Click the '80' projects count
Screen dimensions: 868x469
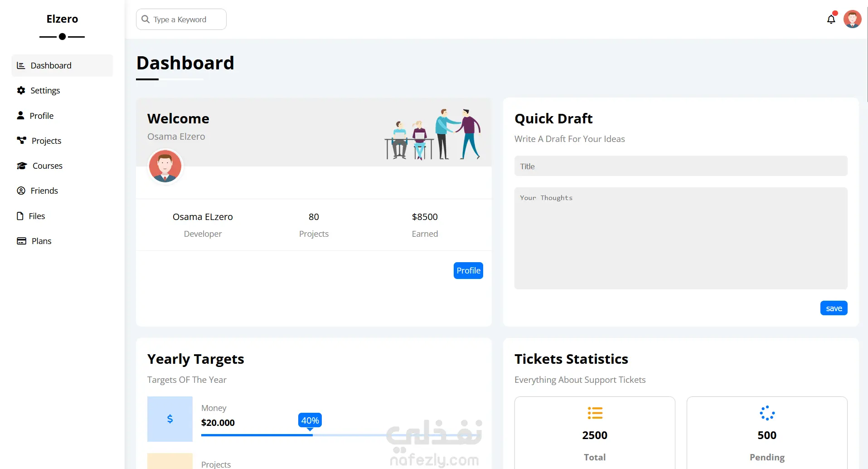[314, 217]
